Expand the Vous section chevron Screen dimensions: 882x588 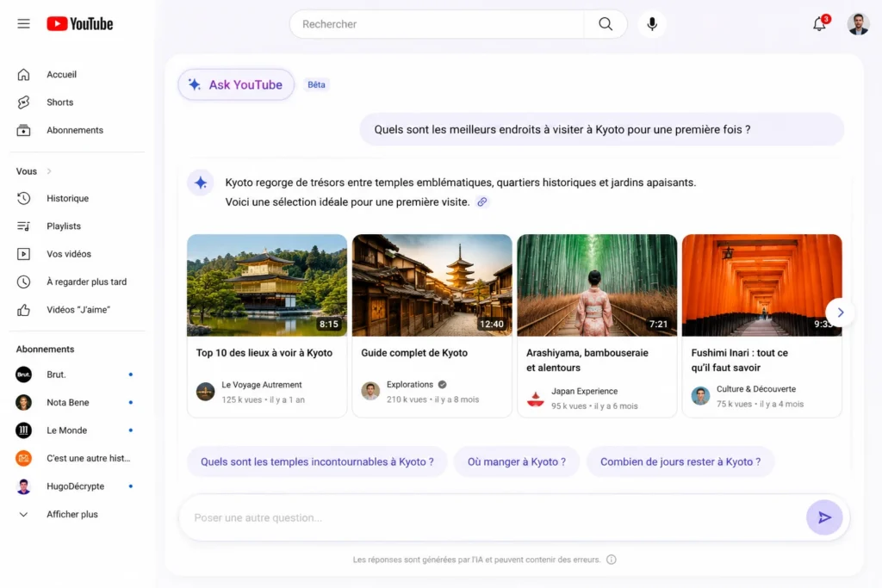[49, 171]
